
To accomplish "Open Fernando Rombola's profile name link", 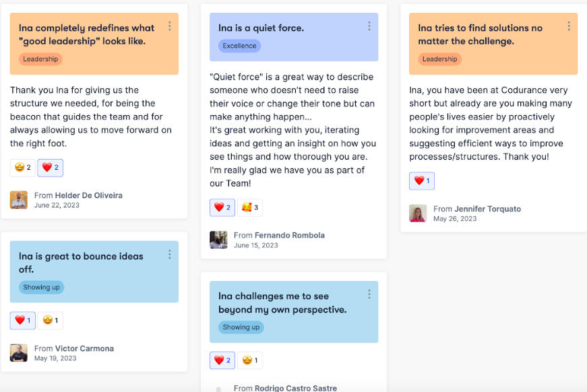I will (x=289, y=235).
